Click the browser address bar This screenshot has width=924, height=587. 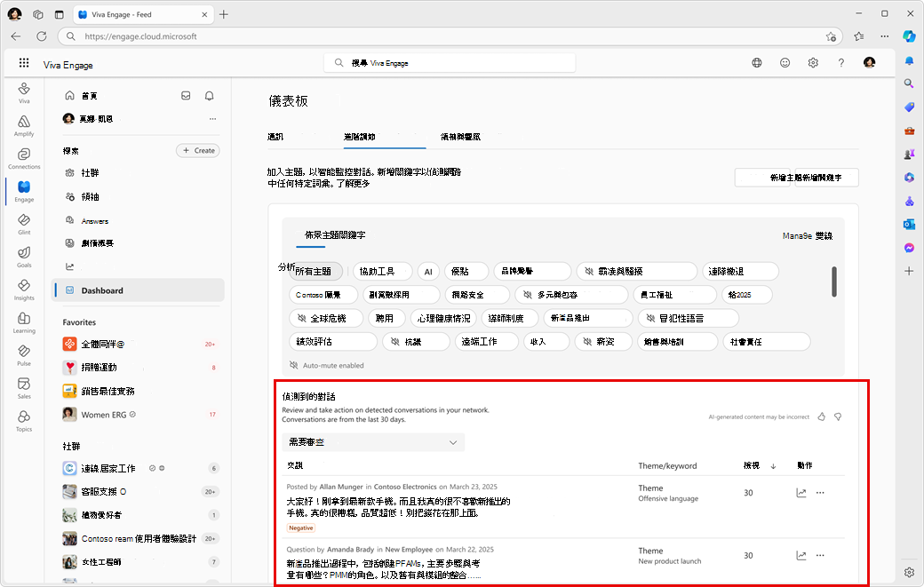point(450,36)
